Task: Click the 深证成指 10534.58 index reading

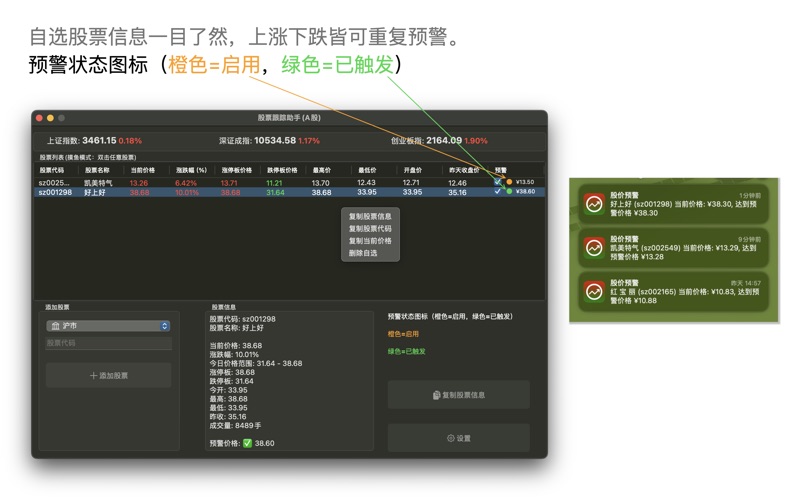Action: tap(269, 140)
